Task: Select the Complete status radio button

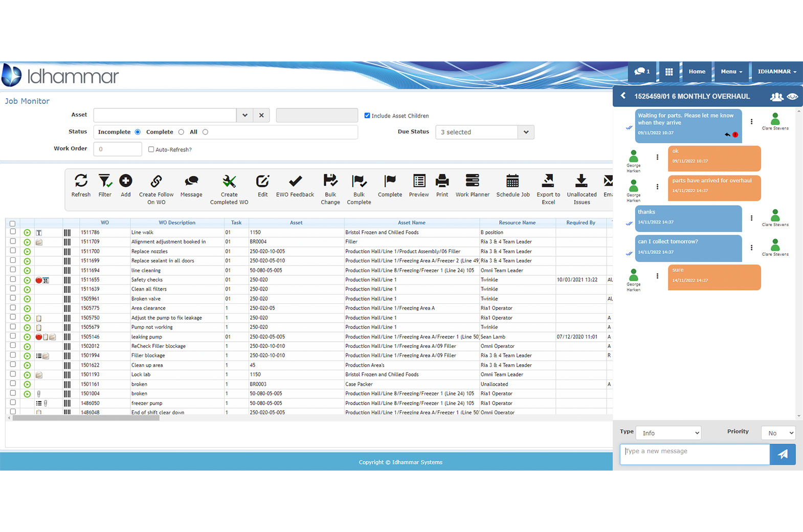Action: coord(181,132)
